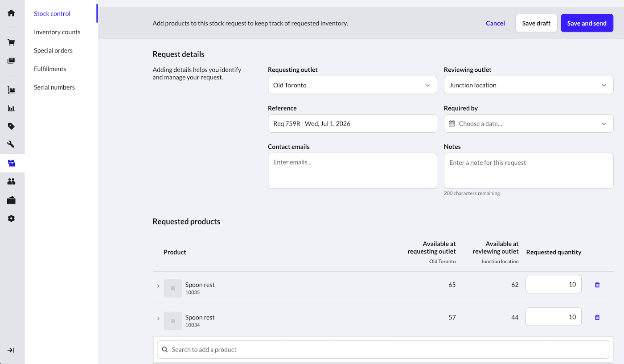Go to Inventory counts
This screenshot has width=624, height=364.
point(57,32)
